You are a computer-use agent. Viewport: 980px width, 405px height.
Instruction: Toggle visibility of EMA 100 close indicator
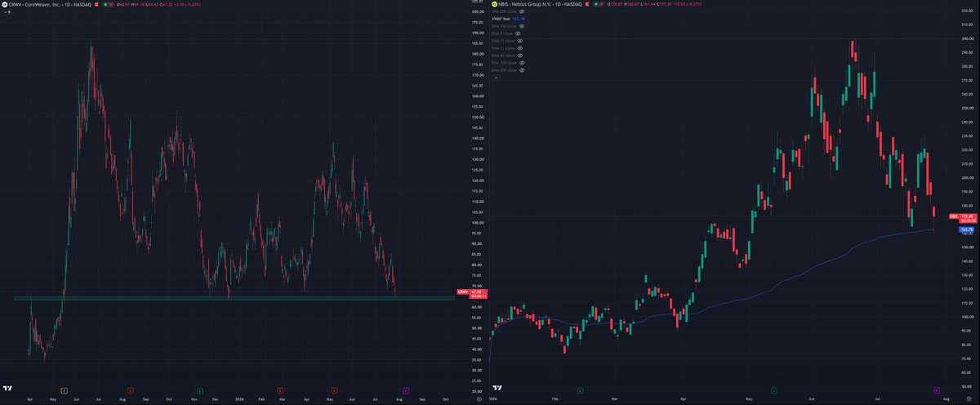pos(522,63)
